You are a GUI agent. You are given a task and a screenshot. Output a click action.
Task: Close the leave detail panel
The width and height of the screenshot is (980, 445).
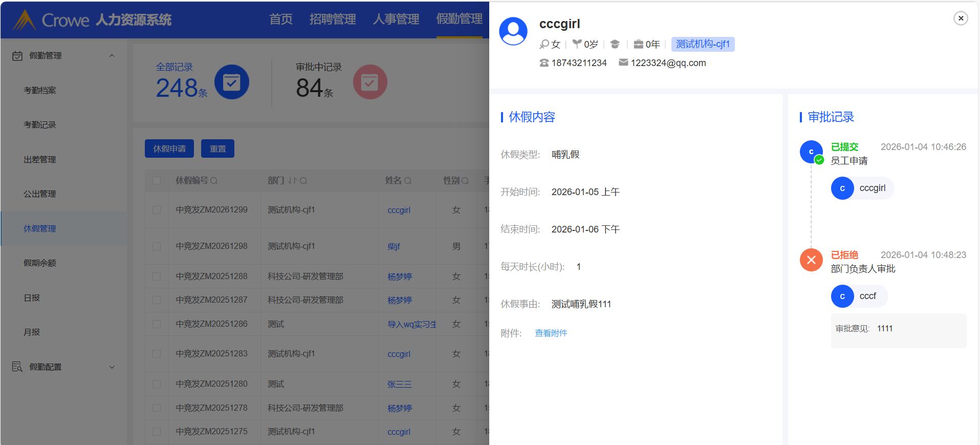(961, 18)
